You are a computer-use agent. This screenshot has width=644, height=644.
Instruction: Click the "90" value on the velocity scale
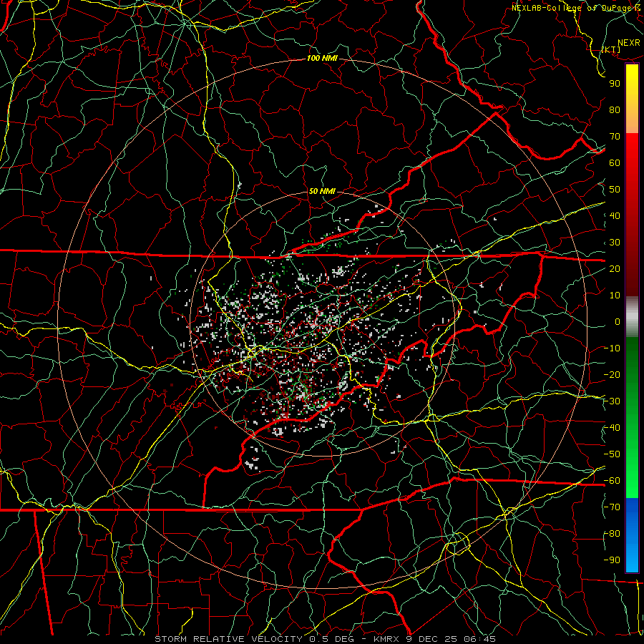tap(615, 84)
